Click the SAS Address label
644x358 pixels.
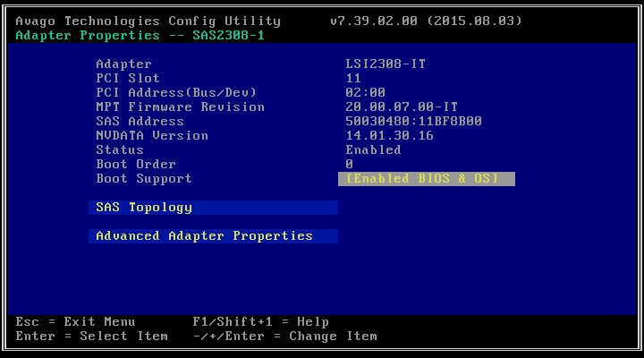tap(140, 121)
